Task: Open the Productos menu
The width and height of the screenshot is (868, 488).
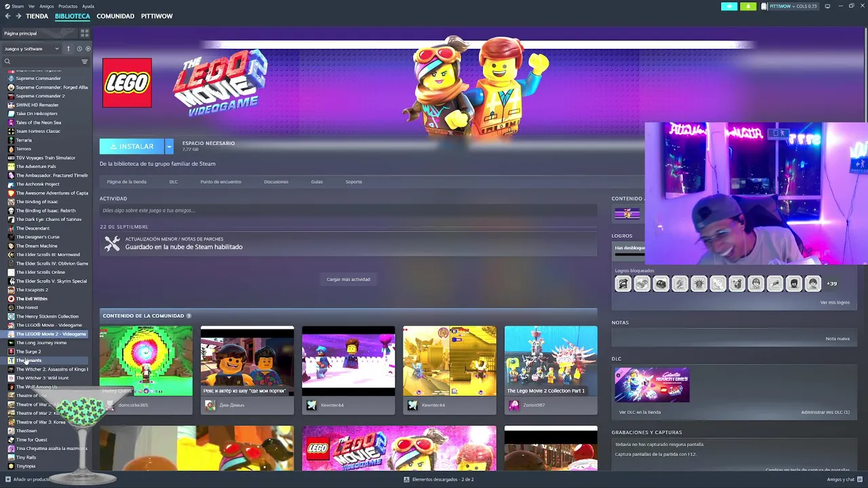Action: (x=68, y=6)
